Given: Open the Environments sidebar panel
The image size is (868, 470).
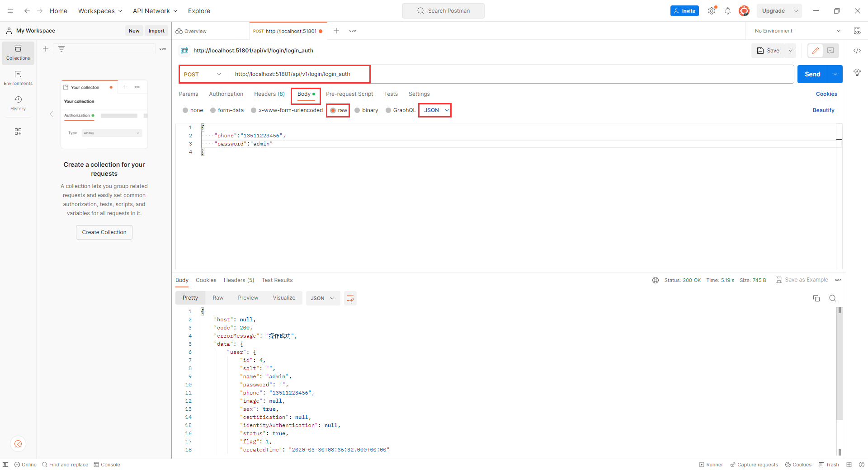Looking at the screenshot, I should coord(18,78).
